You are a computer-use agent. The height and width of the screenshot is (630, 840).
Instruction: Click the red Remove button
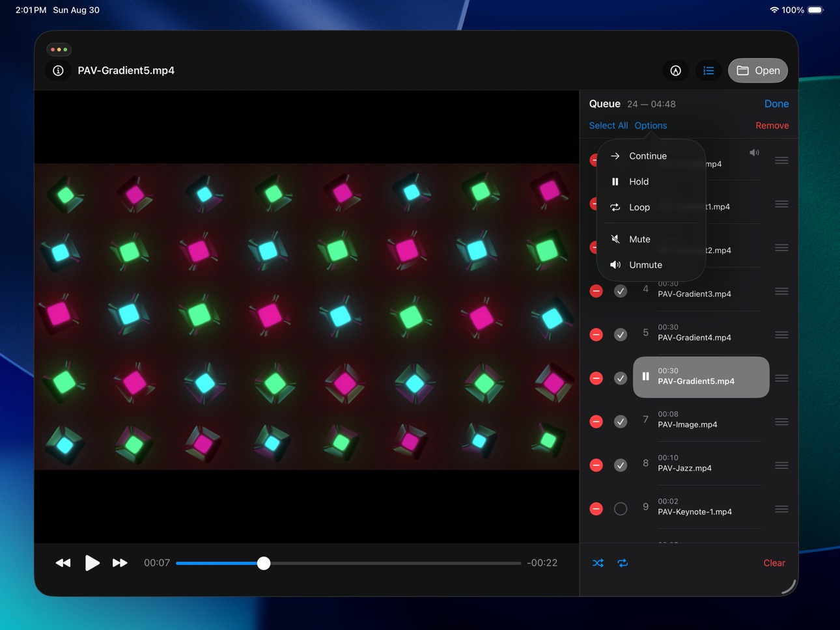click(x=772, y=126)
